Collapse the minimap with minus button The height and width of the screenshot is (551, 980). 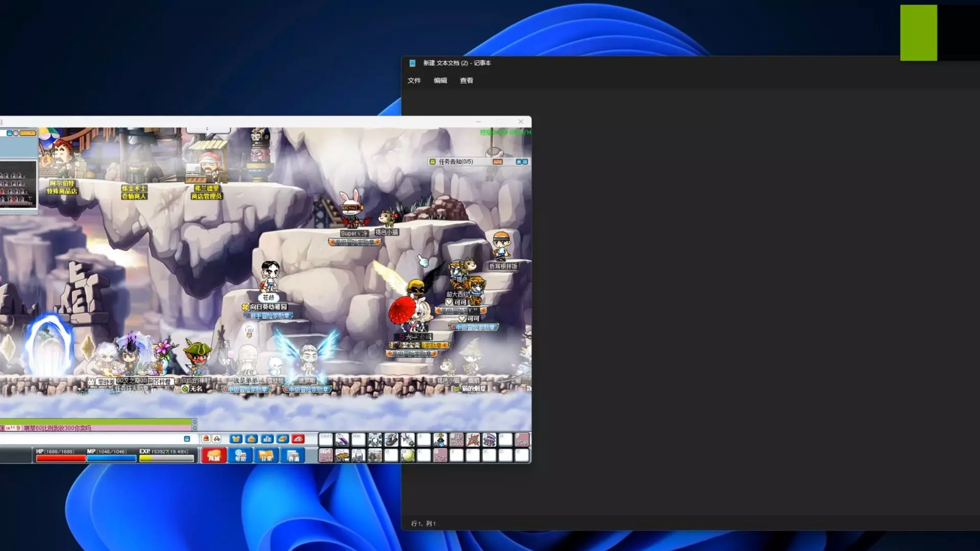9,133
